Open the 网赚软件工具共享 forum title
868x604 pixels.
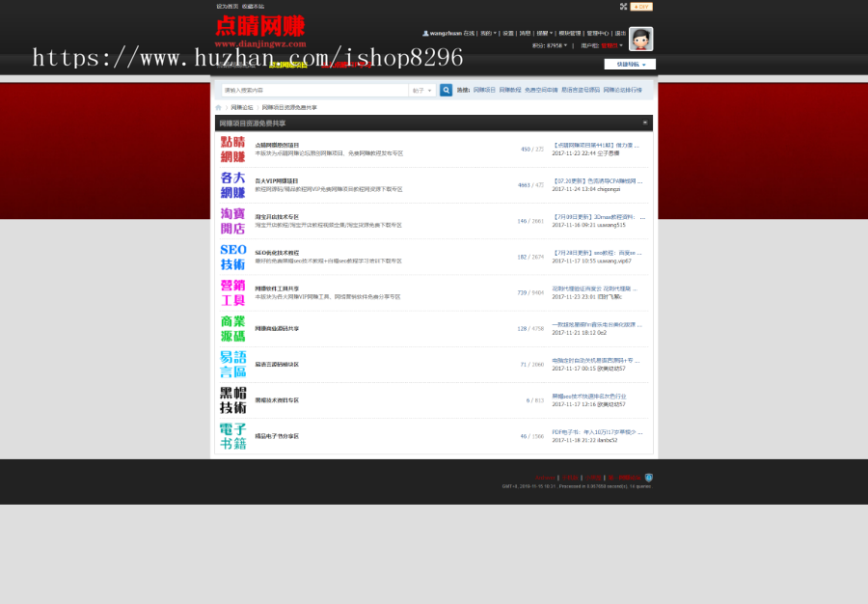pyautogui.click(x=277, y=289)
